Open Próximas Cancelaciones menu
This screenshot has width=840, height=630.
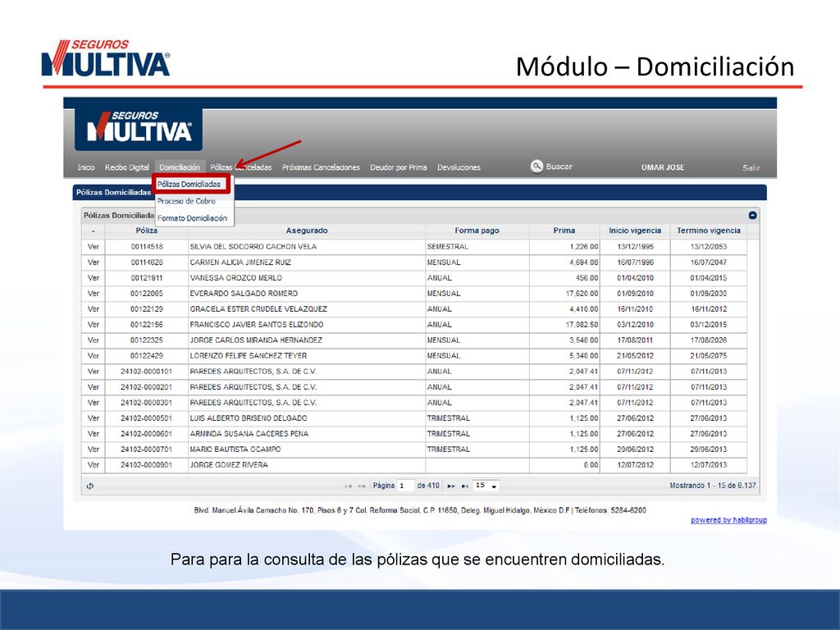coord(321,167)
